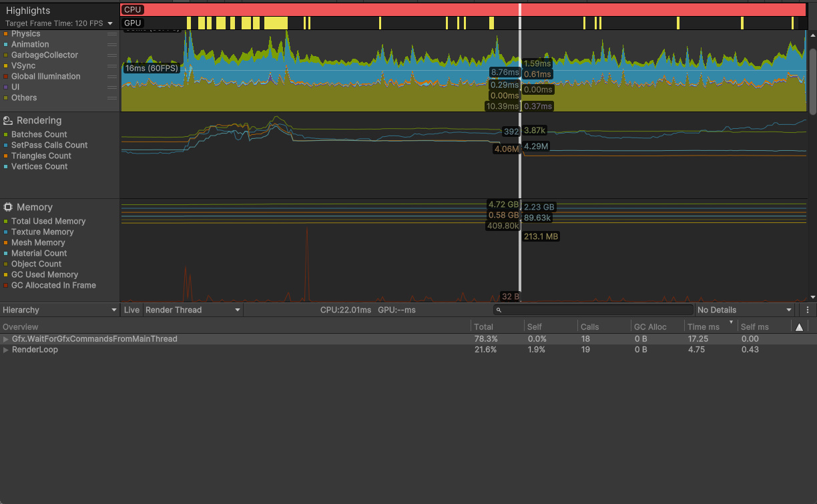Toggle the Live button
The image size is (817, 504).
132,310
